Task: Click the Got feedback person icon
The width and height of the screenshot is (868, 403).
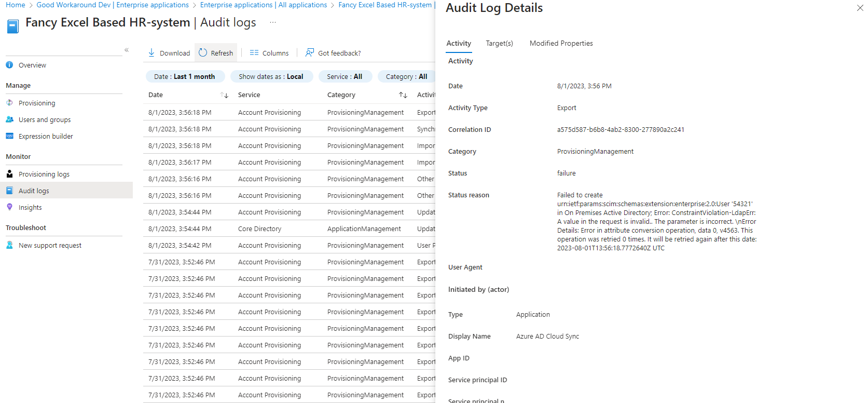Action: [310, 53]
